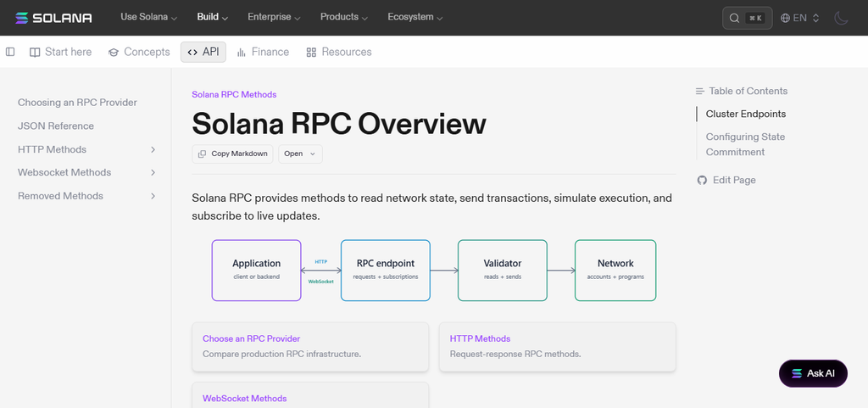Click the Solana logo

click(x=53, y=18)
